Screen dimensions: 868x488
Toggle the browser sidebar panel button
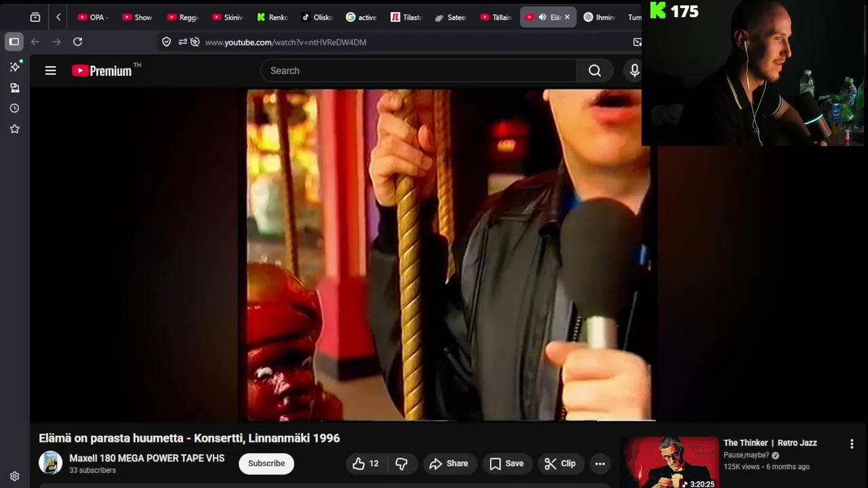pyautogui.click(x=14, y=42)
